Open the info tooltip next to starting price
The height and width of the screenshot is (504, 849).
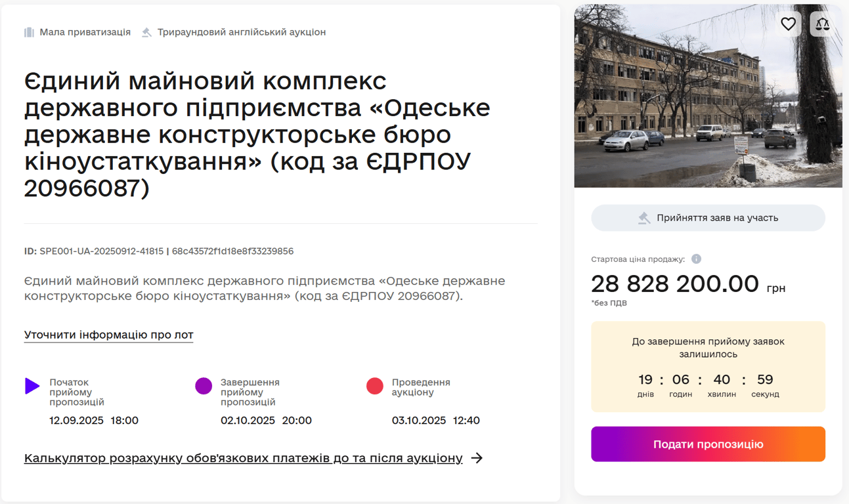click(x=696, y=259)
